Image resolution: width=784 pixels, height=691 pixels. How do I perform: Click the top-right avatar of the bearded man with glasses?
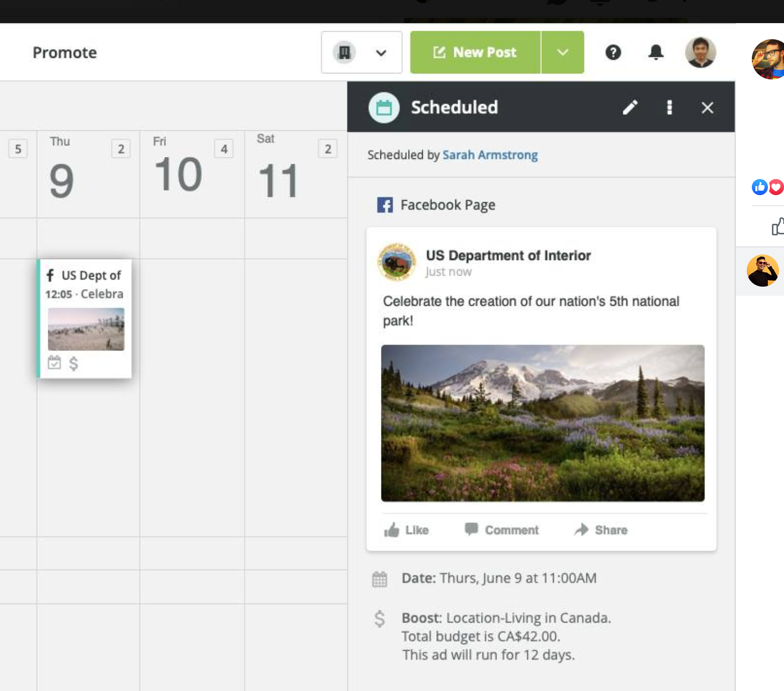pos(768,59)
